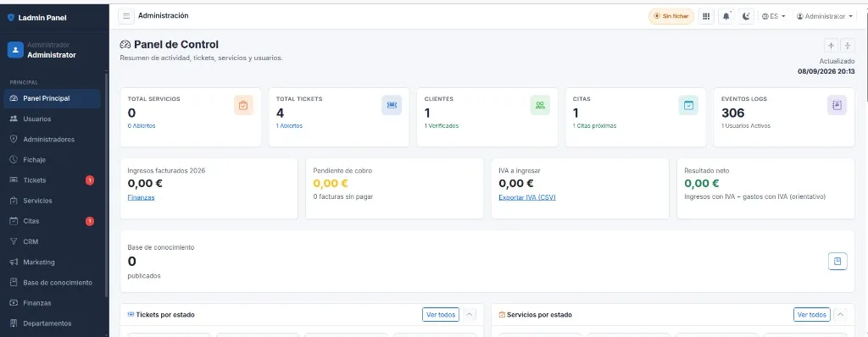Toggle dark mode with the moon icon
This screenshot has height=337, width=868.
(746, 17)
